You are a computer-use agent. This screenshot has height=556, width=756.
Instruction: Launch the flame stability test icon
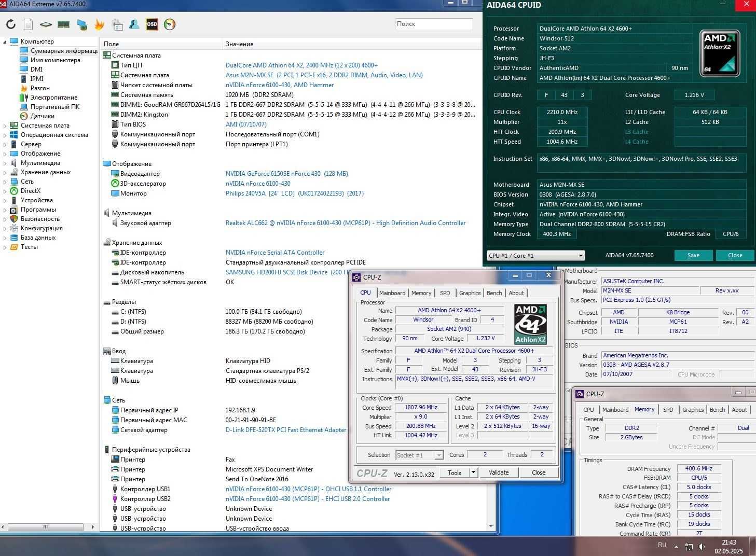[x=99, y=24]
